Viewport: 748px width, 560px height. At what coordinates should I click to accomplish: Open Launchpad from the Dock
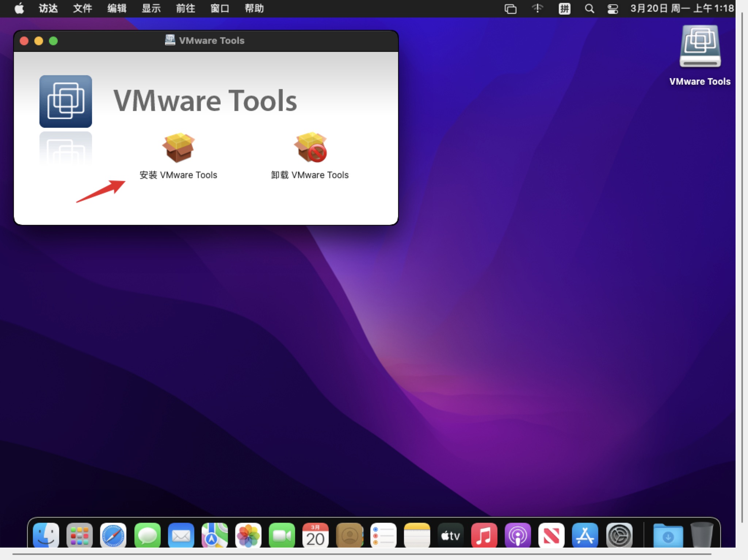[79, 536]
